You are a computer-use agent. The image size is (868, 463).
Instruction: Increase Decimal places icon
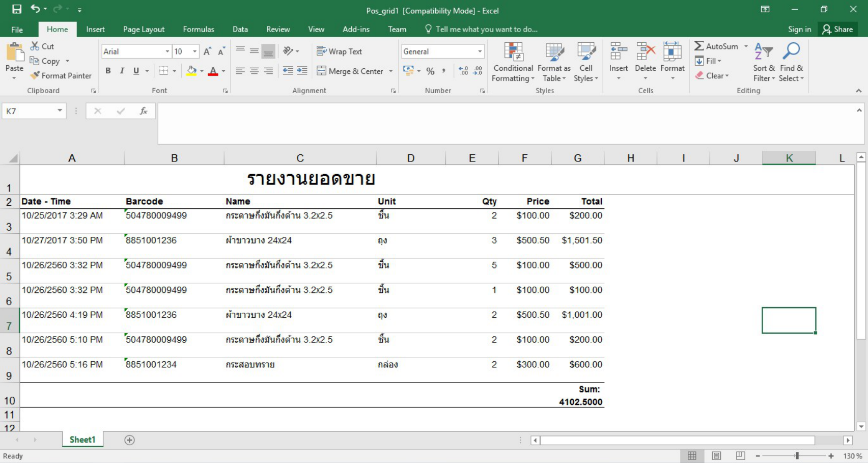[x=463, y=71]
